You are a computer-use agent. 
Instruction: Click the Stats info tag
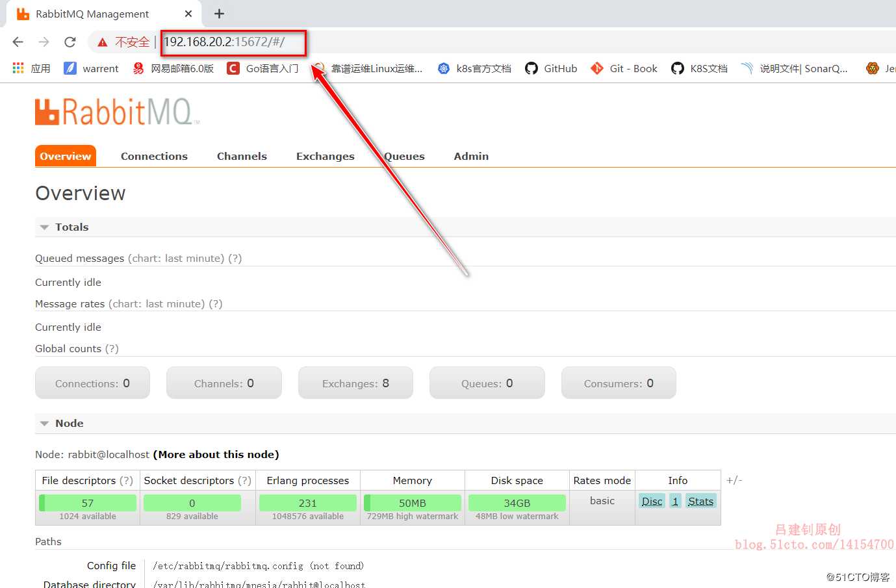[x=700, y=501]
